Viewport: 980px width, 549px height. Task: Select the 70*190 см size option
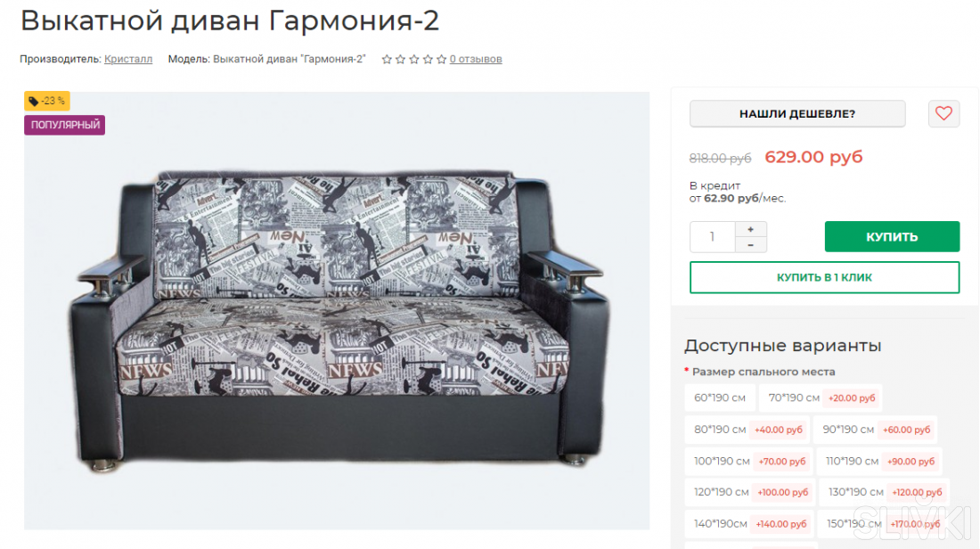pos(820,397)
